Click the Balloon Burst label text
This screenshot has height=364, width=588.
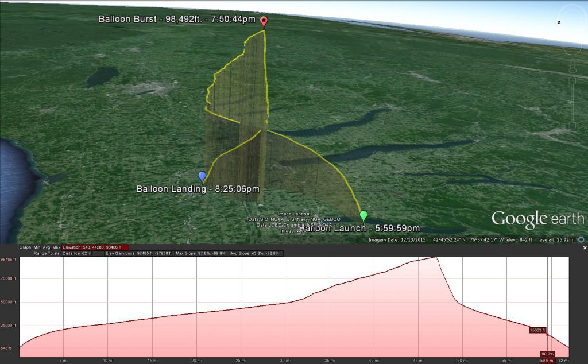[177, 19]
